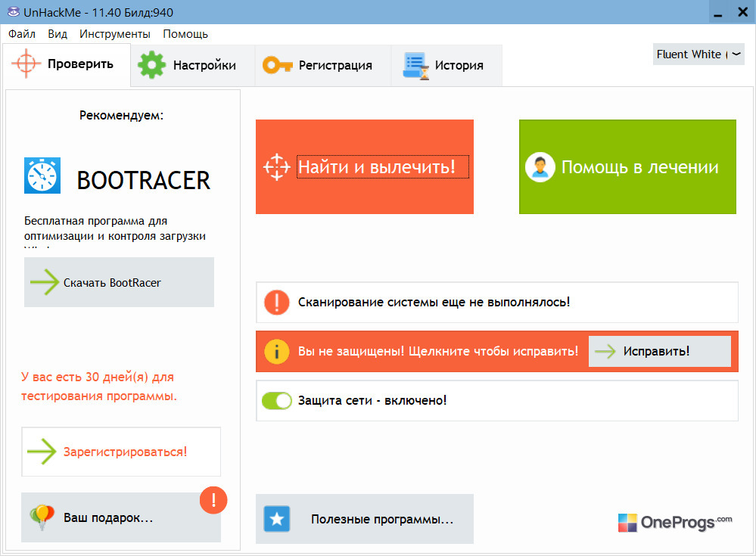Image resolution: width=756 pixels, height=556 pixels.
Task: Click the crosshair icon on Проверить tab
Action: pos(26,64)
